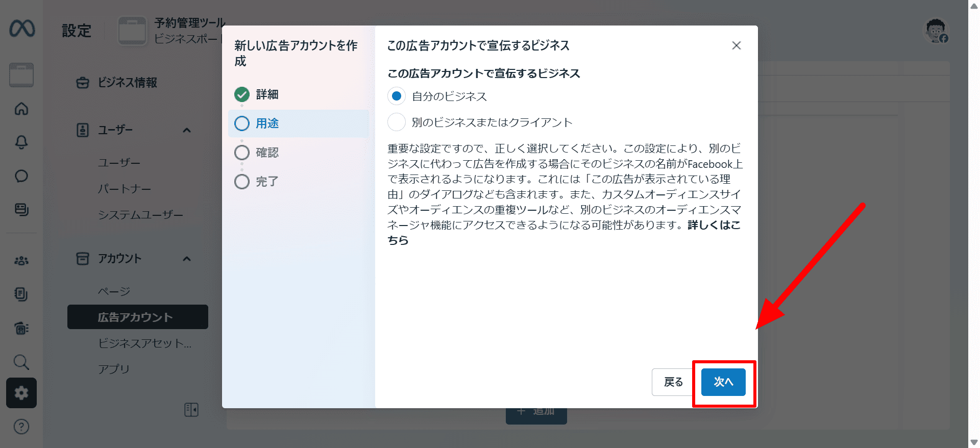Select the 用途 step in the wizard

298,123
